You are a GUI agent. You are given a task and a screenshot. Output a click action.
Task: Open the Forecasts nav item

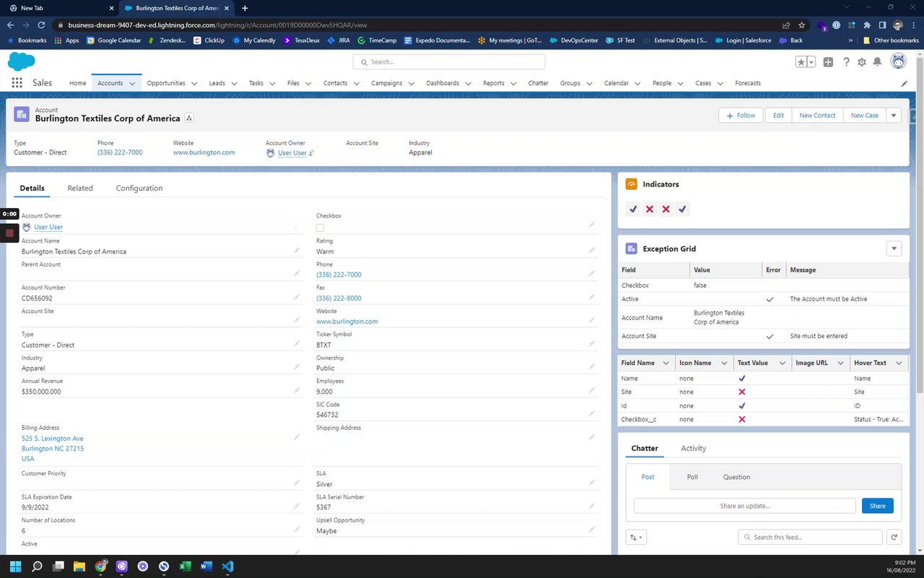(748, 83)
